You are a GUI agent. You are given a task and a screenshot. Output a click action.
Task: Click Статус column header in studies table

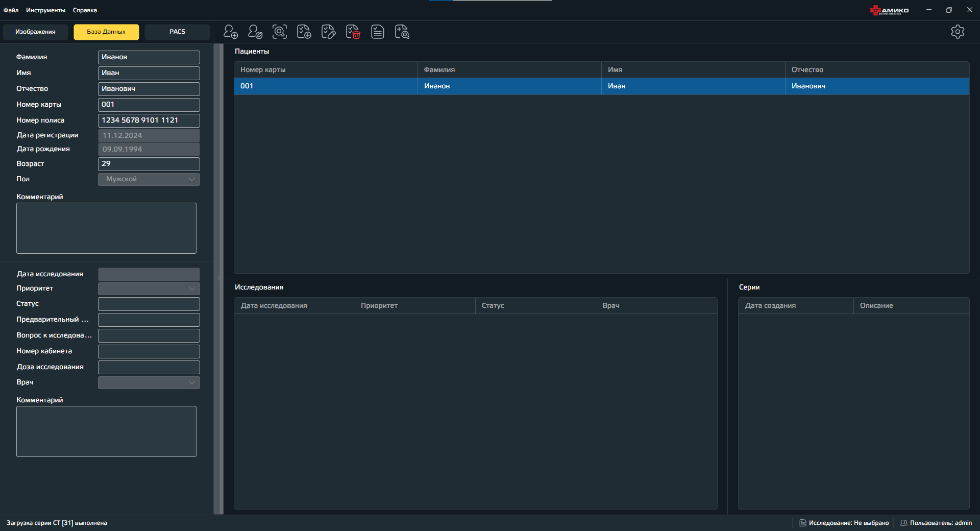536,306
